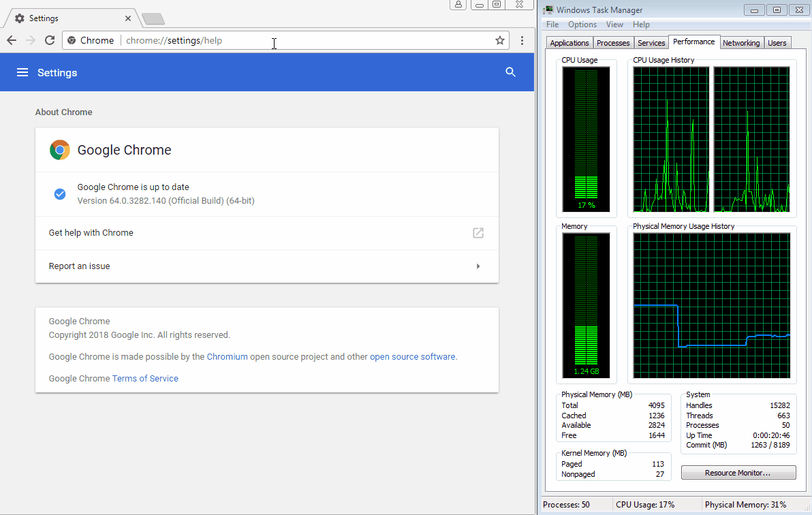Click the Resource Monitor button
Viewport: 812px width, 515px height.
738,473
